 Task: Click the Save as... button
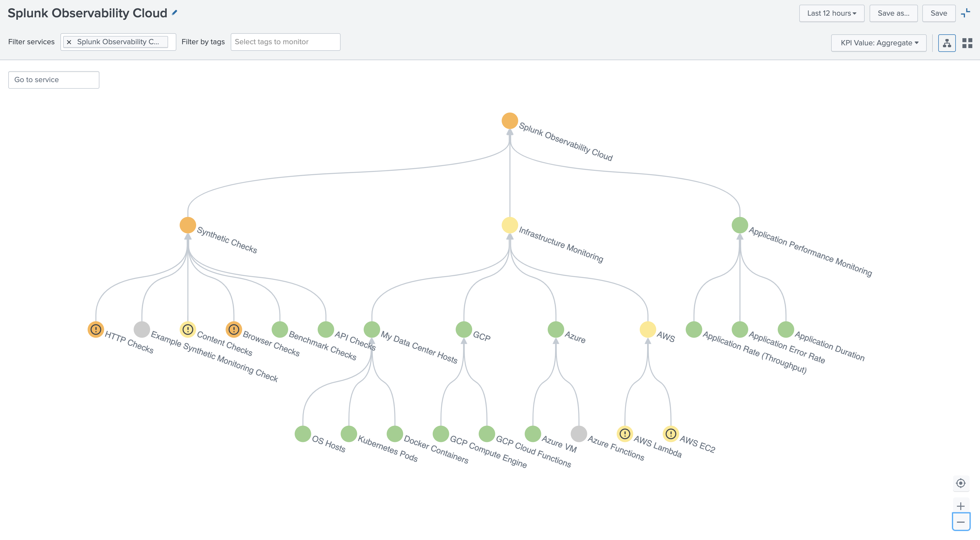tap(893, 13)
